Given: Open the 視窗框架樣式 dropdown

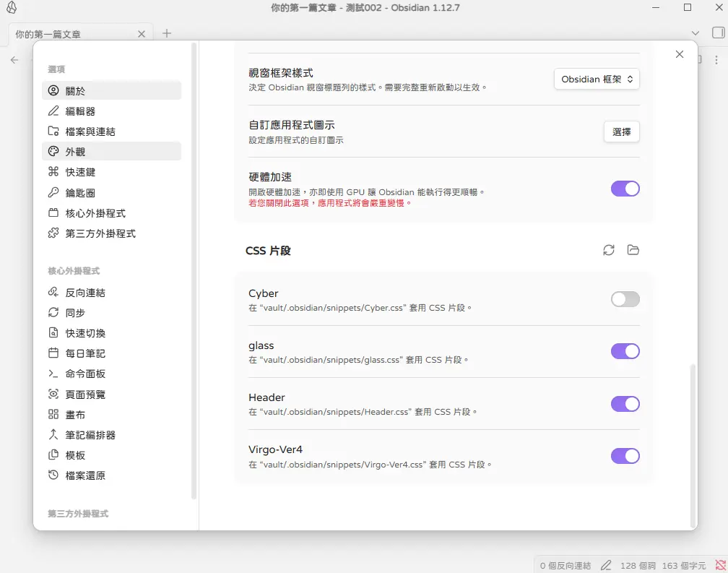Looking at the screenshot, I should click(597, 79).
